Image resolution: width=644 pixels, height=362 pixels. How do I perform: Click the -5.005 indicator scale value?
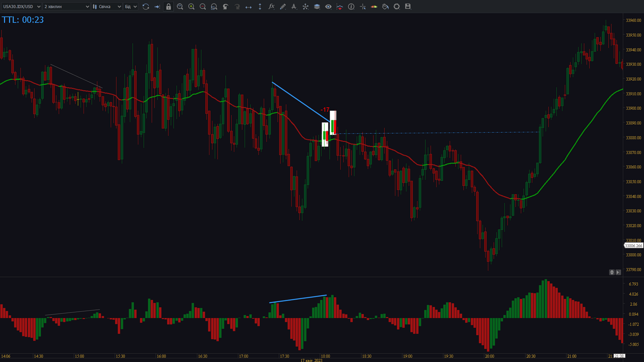coord(633,345)
